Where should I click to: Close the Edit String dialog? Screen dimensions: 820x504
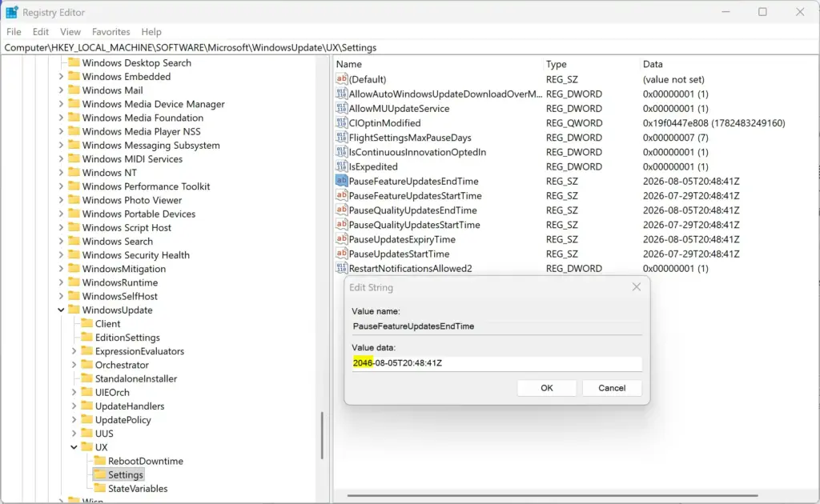[x=636, y=286]
